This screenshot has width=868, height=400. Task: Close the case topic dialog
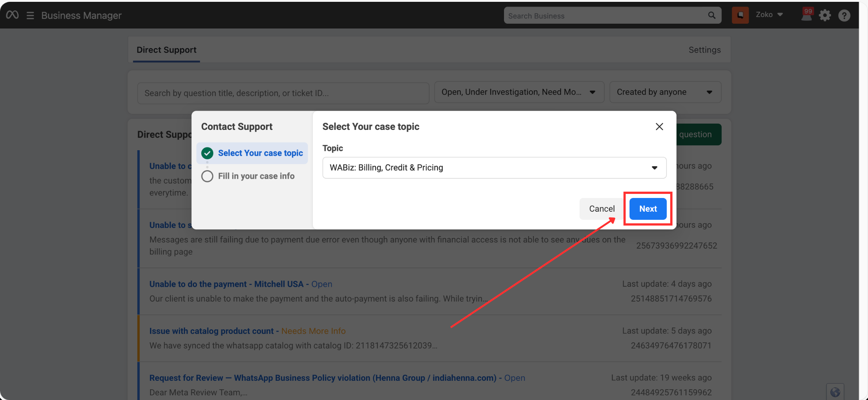point(659,127)
